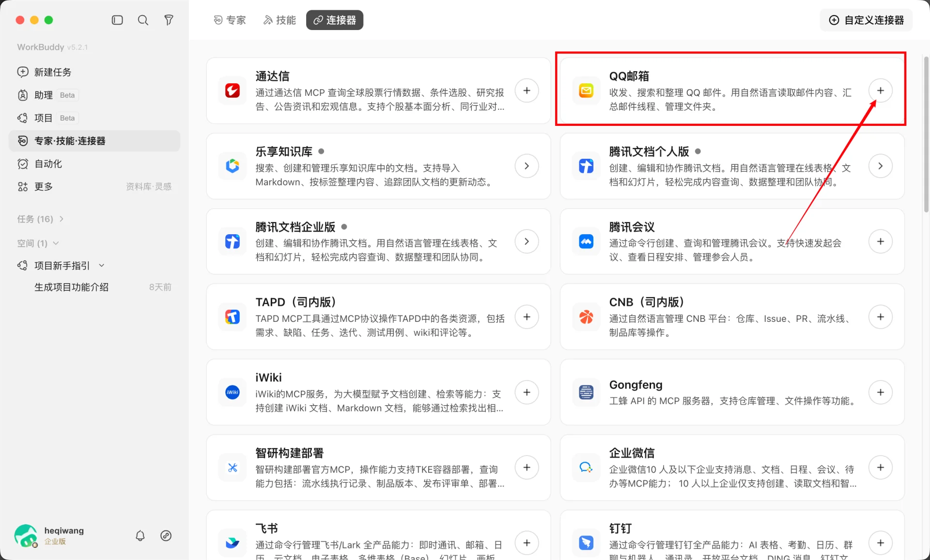930x560 pixels.
Task: Click the 通达信 app icon
Action: click(x=232, y=91)
